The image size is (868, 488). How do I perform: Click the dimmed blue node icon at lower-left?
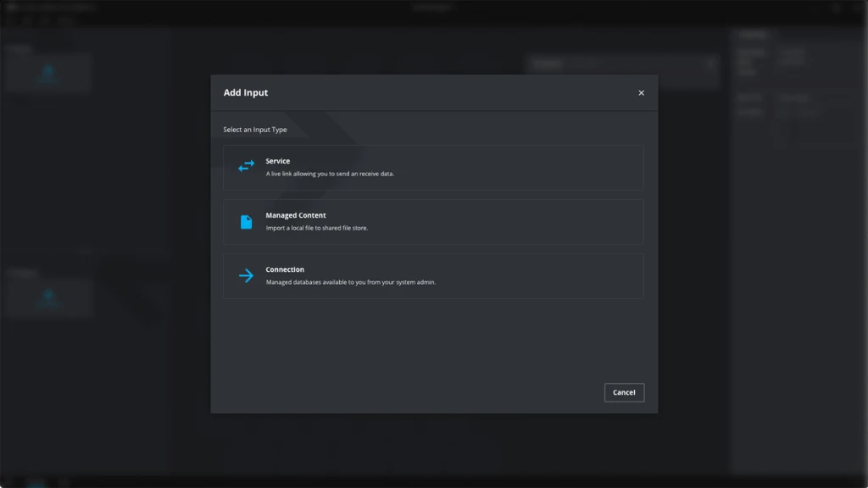coord(48,296)
